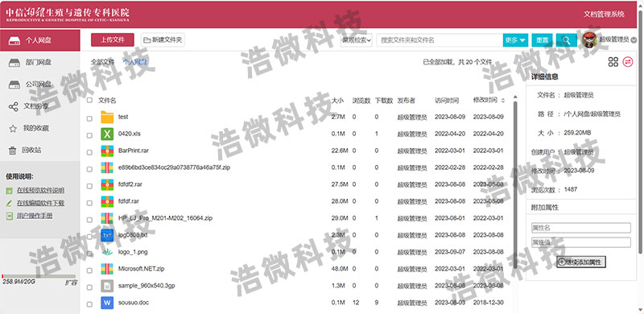
Task: Tick the checkbox for fdfdf.rar
Action: (x=89, y=203)
